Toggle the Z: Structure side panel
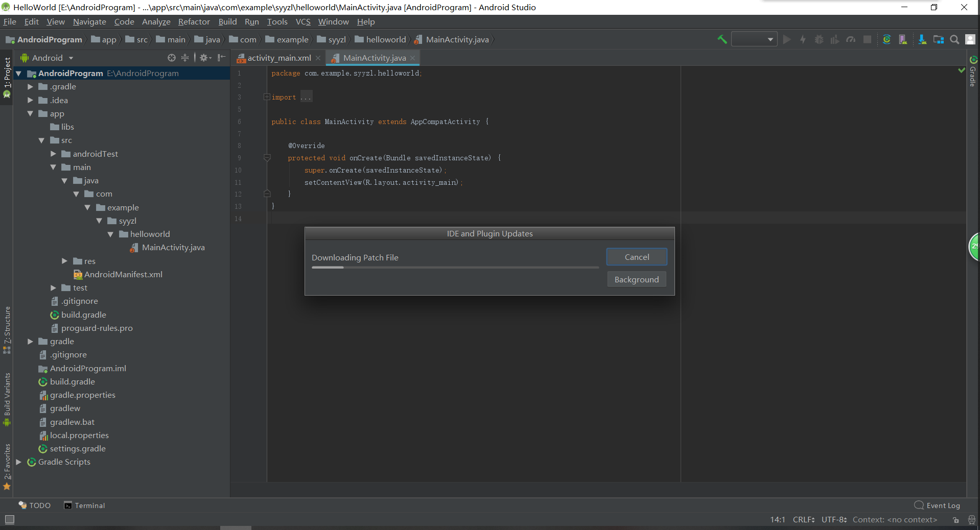This screenshot has width=980, height=530. click(7, 330)
